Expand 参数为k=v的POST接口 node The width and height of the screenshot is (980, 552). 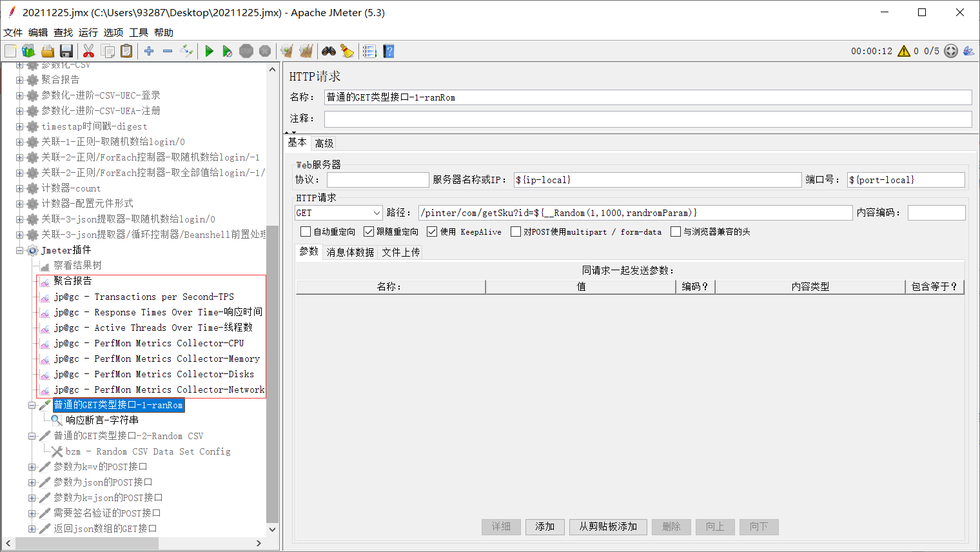point(32,467)
